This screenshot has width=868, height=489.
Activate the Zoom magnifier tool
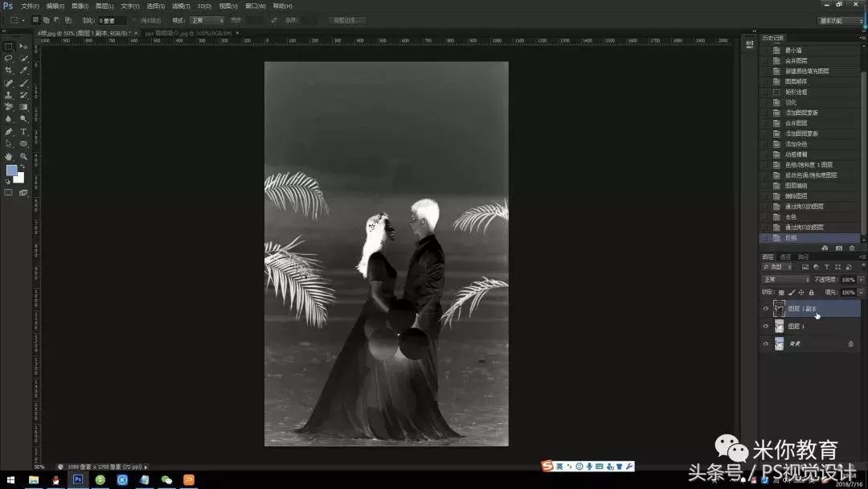23,156
